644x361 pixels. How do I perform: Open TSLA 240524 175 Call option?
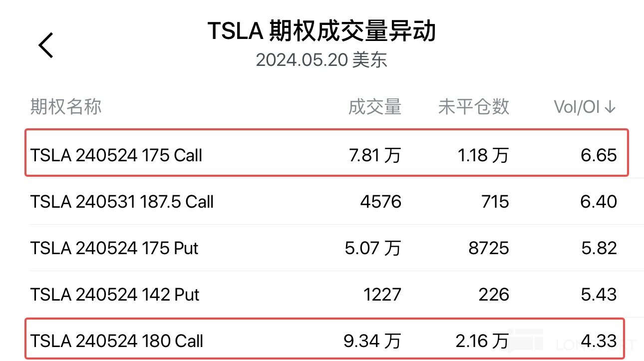(116, 155)
